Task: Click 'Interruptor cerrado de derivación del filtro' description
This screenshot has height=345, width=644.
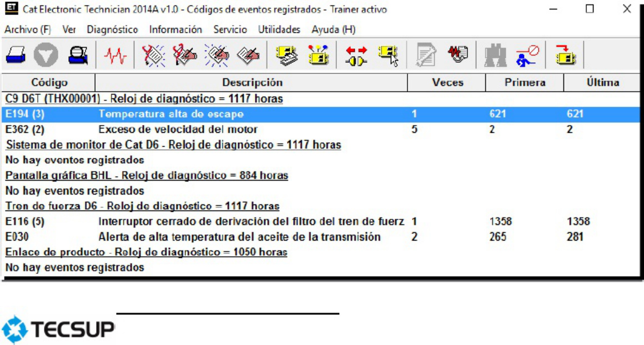Action: tap(251, 222)
